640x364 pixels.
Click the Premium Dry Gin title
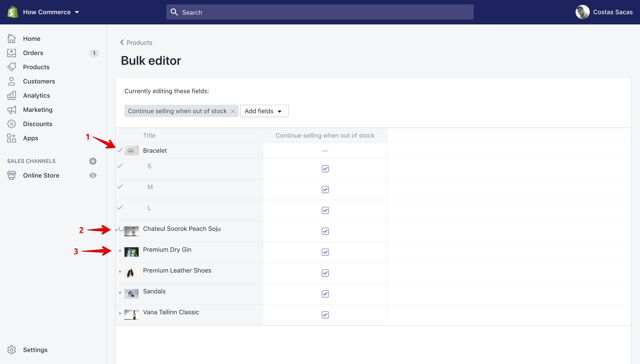167,249
